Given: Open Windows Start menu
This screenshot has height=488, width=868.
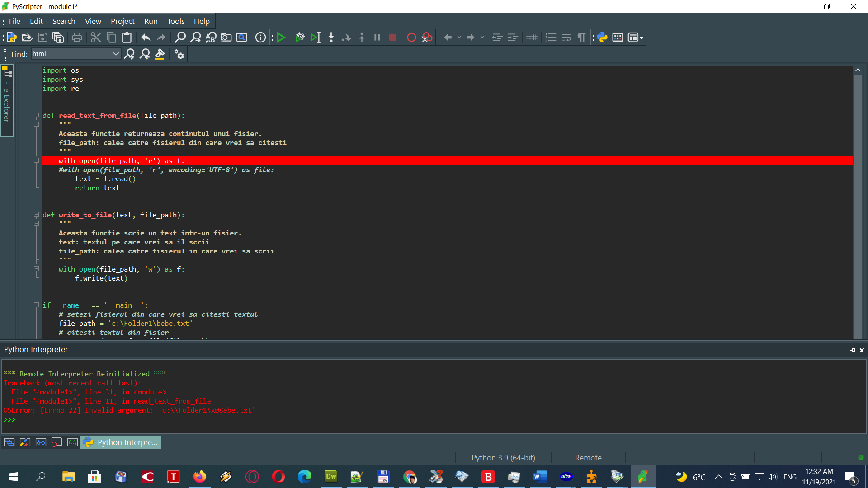Looking at the screenshot, I should (x=14, y=477).
